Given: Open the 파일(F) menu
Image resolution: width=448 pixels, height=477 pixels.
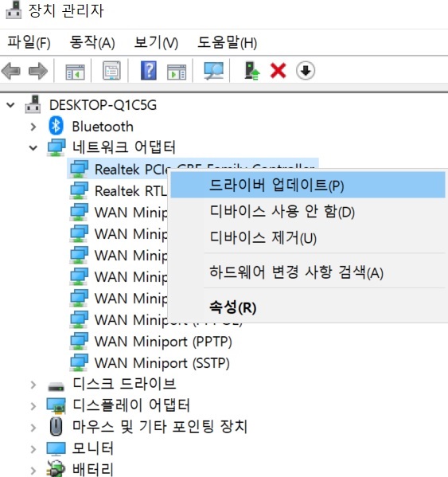Looking at the screenshot, I should 29,42.
